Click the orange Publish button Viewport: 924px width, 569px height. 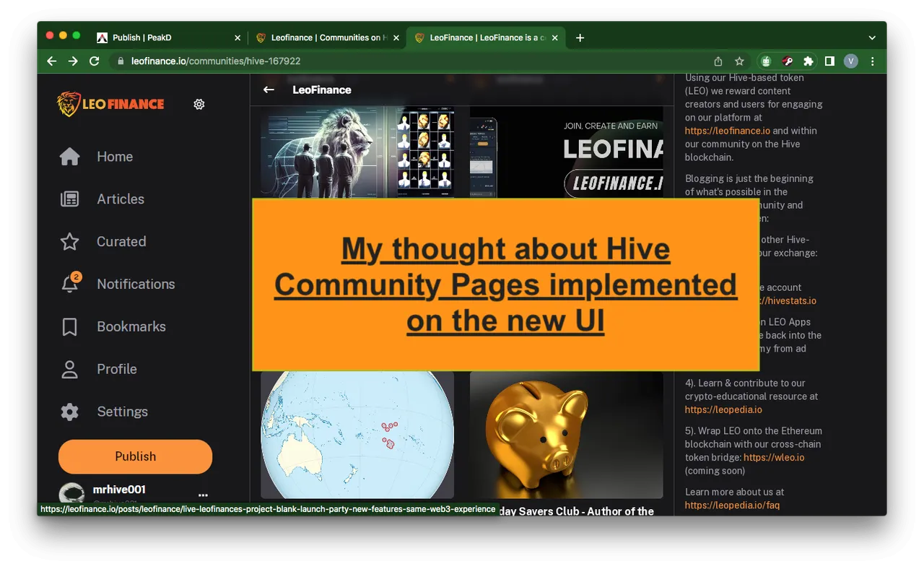point(135,456)
